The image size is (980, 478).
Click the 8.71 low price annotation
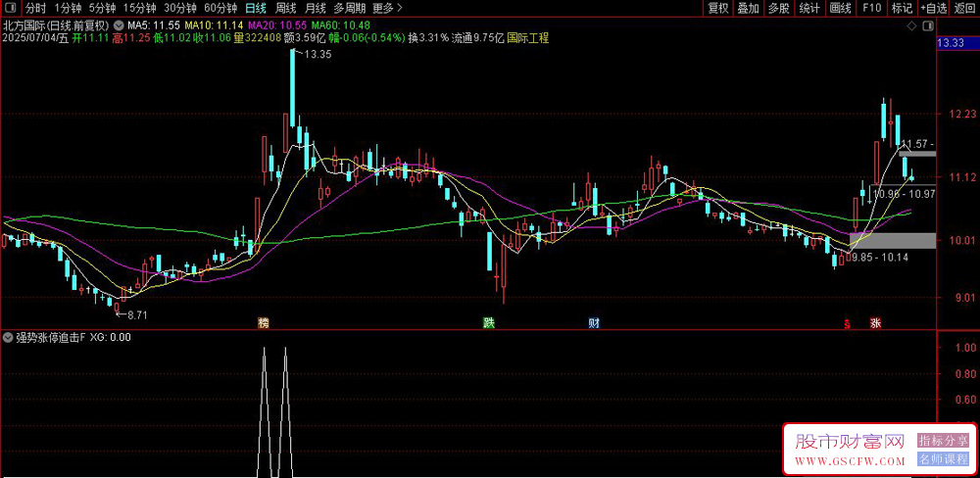point(137,315)
